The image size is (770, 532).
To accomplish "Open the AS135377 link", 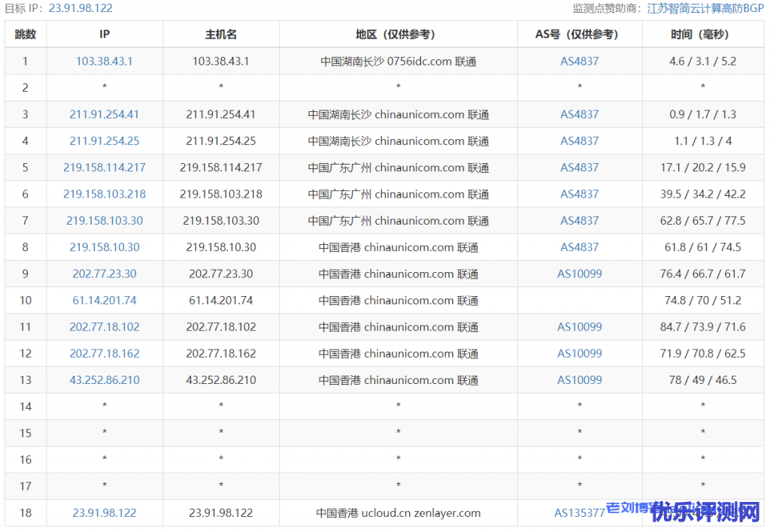I will (x=579, y=512).
